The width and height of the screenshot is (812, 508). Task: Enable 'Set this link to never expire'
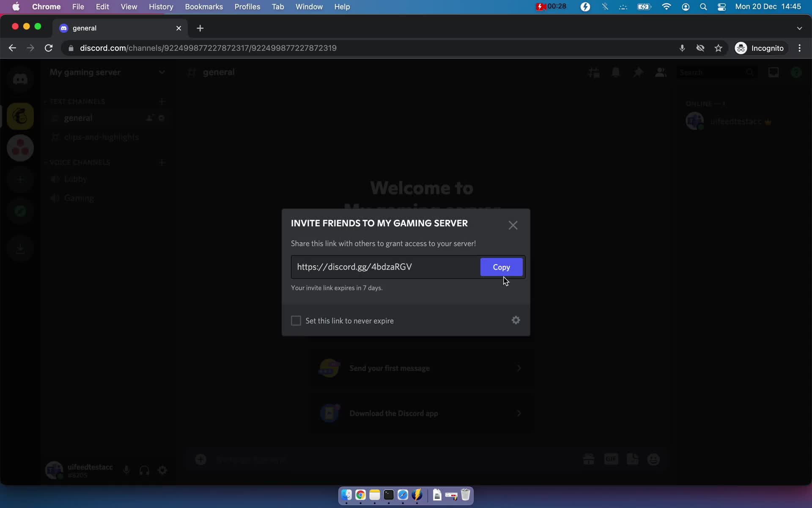[x=296, y=320]
